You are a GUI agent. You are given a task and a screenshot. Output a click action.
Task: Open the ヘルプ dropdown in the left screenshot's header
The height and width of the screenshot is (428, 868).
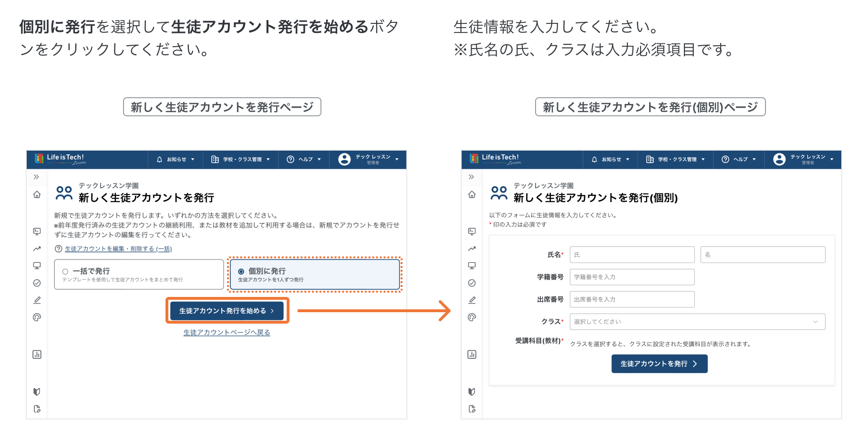[x=304, y=160]
